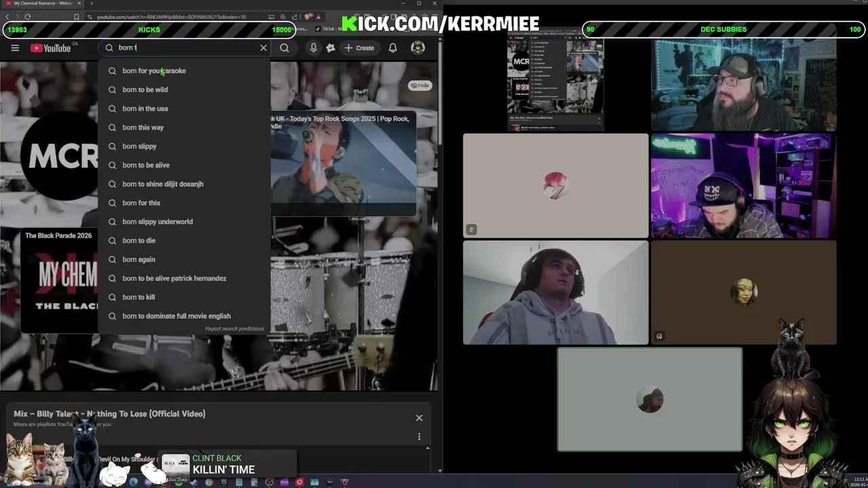Open 'Mix – Billy Talent - Nothing To Lose' title
Screen dimensions: 868x488
(x=109, y=413)
